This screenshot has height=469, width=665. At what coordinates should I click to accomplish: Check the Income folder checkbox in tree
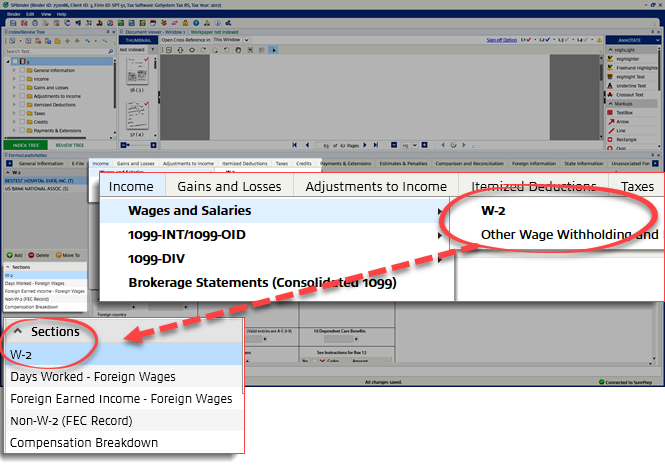(x=22, y=78)
